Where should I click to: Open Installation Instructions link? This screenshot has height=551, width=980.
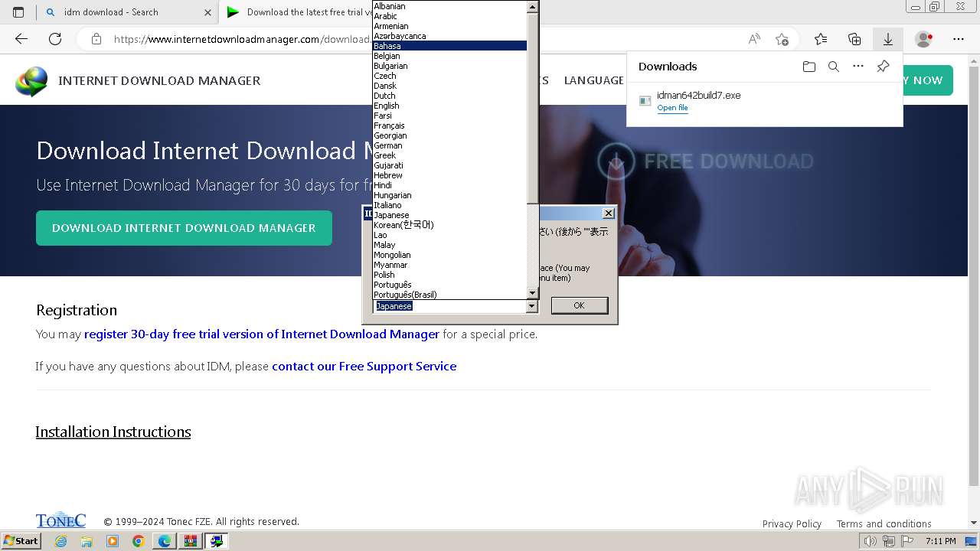(x=113, y=432)
